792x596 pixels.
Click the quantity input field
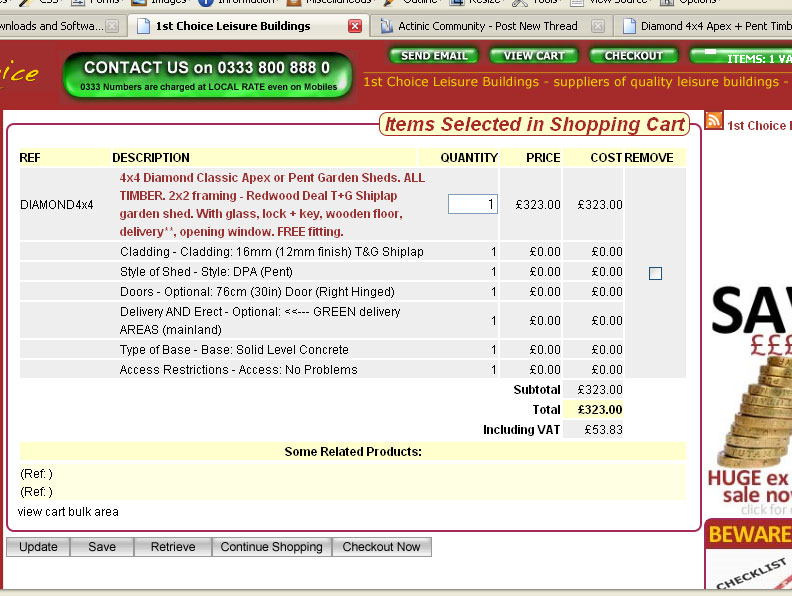pos(472,204)
